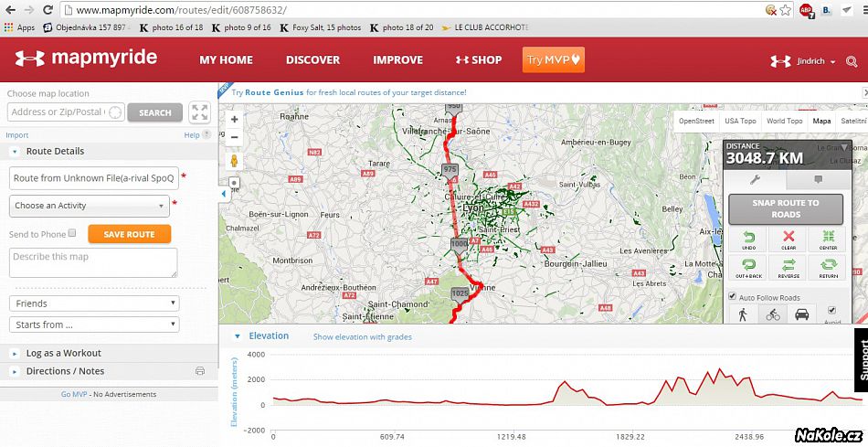Click the SEARCH button
The image size is (868, 447).
155,112
